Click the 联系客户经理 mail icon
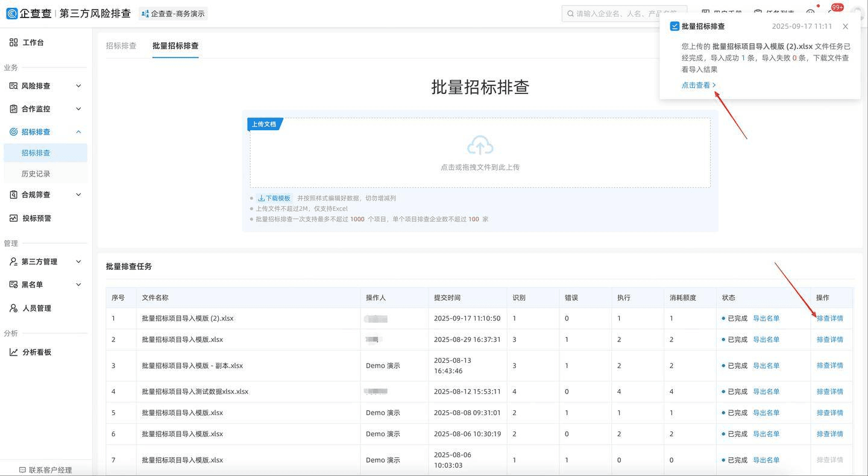868x476 pixels. 22,470
